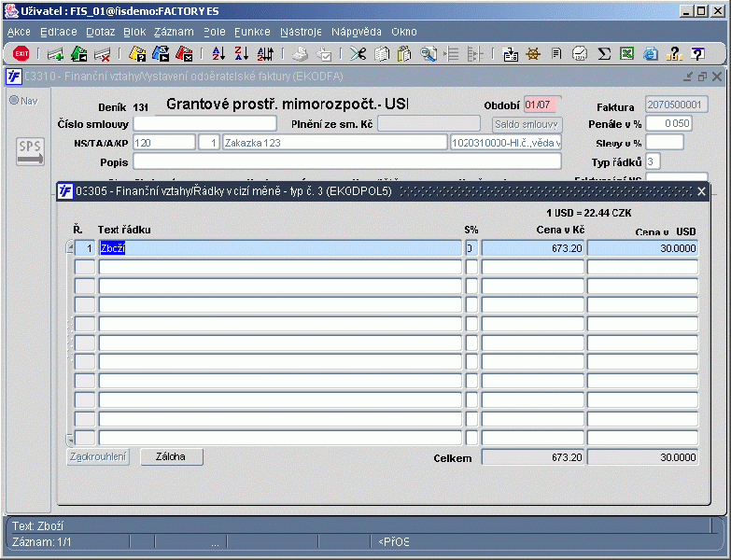This screenshot has width=731, height=560.
Task: Click the insert record icon with green plus
Action: click(x=55, y=54)
